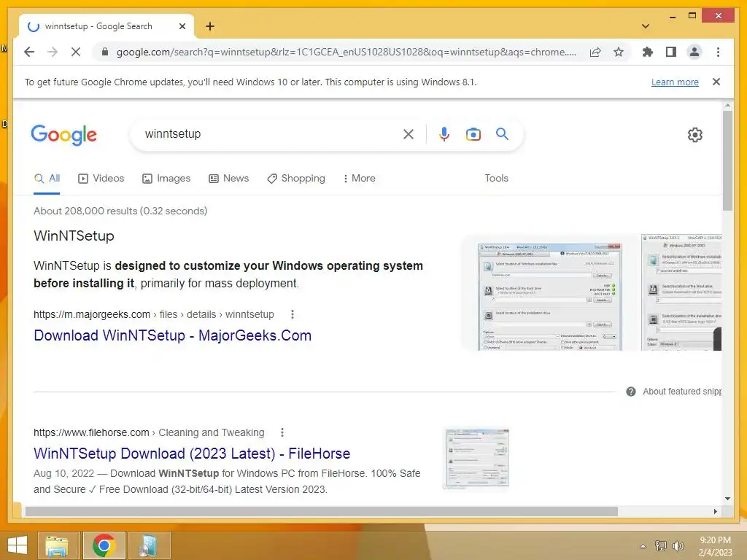Screen dimensions: 747x560
Task: Open Download WinNTSetup - MajorGeeks.Com link
Action: tap(172, 335)
